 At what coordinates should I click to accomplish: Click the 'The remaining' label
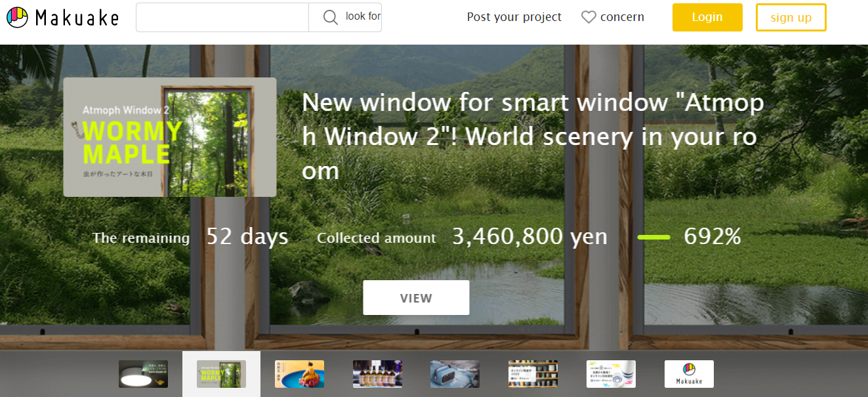click(x=141, y=238)
